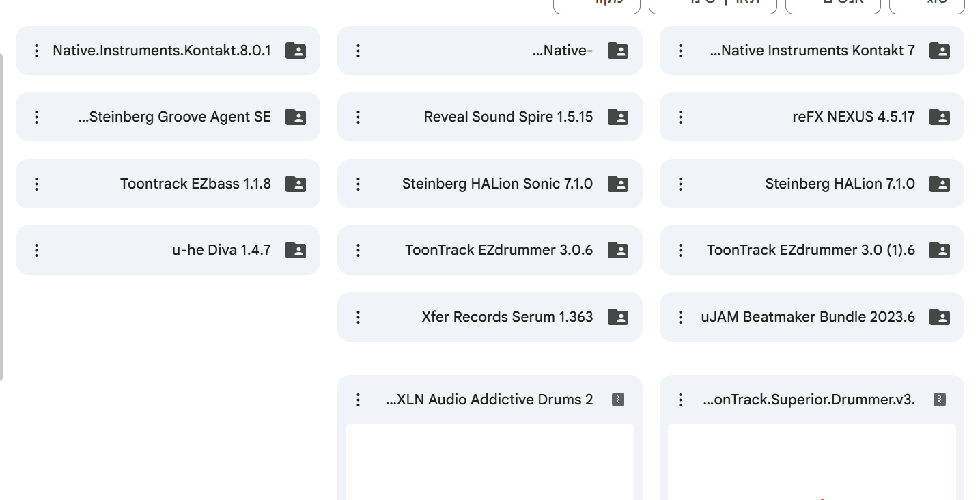
Task: Click folder icon of Reveal Sound Spire 1.5.15
Action: tap(618, 117)
